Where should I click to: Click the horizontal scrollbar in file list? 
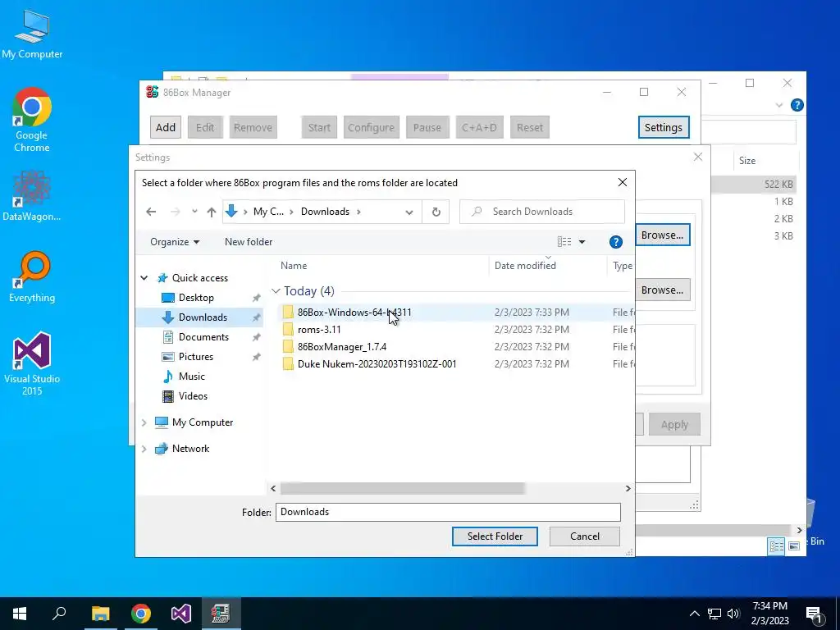click(402, 489)
